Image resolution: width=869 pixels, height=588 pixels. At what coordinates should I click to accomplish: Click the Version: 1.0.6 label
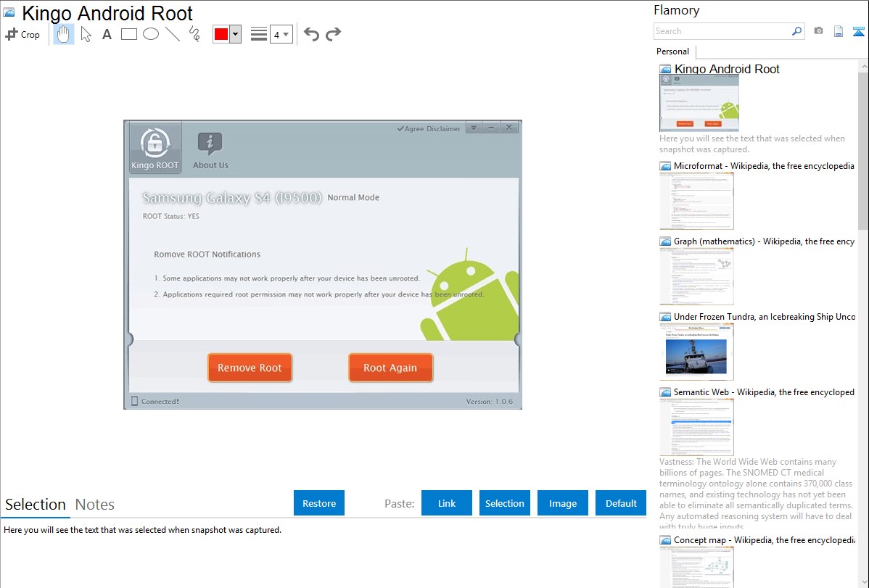click(490, 401)
